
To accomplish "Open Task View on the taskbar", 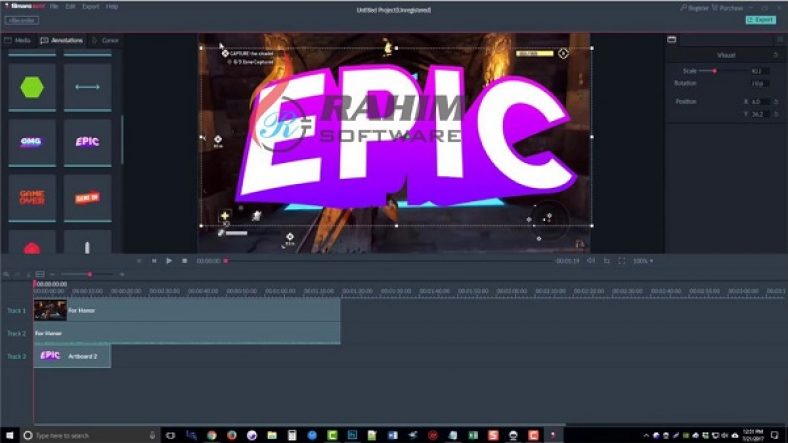I will click(x=171, y=435).
